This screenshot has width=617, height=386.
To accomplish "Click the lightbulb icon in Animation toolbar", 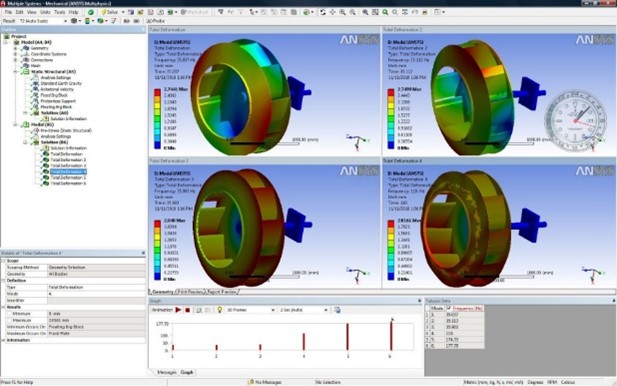I will (220, 310).
